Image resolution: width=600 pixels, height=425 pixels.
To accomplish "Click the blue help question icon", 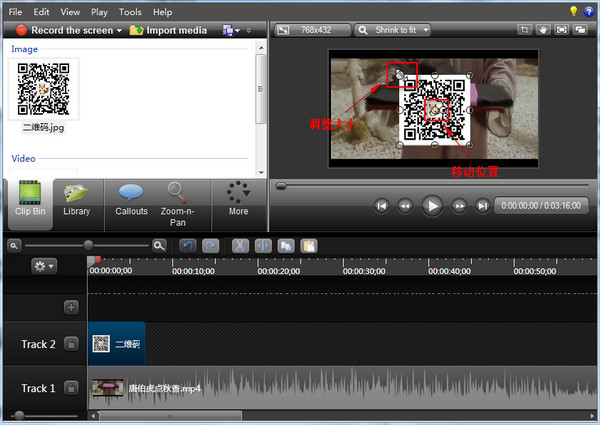I will tap(589, 11).
